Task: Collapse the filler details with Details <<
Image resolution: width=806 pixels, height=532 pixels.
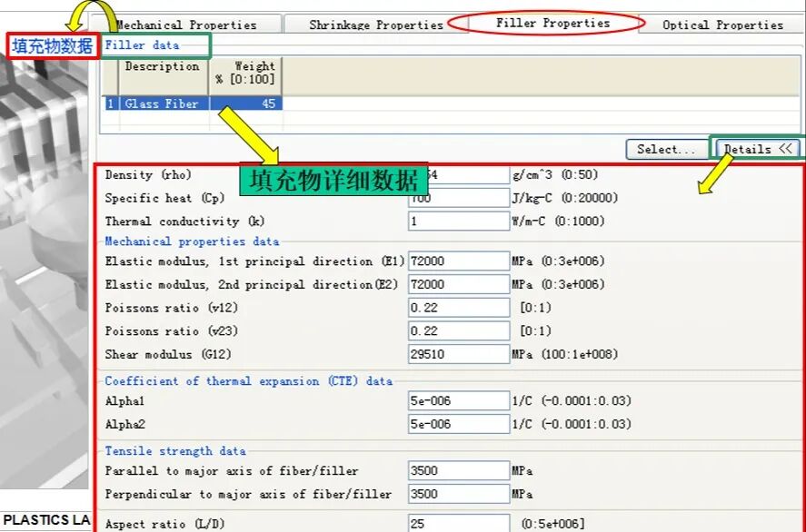Action: tap(758, 149)
